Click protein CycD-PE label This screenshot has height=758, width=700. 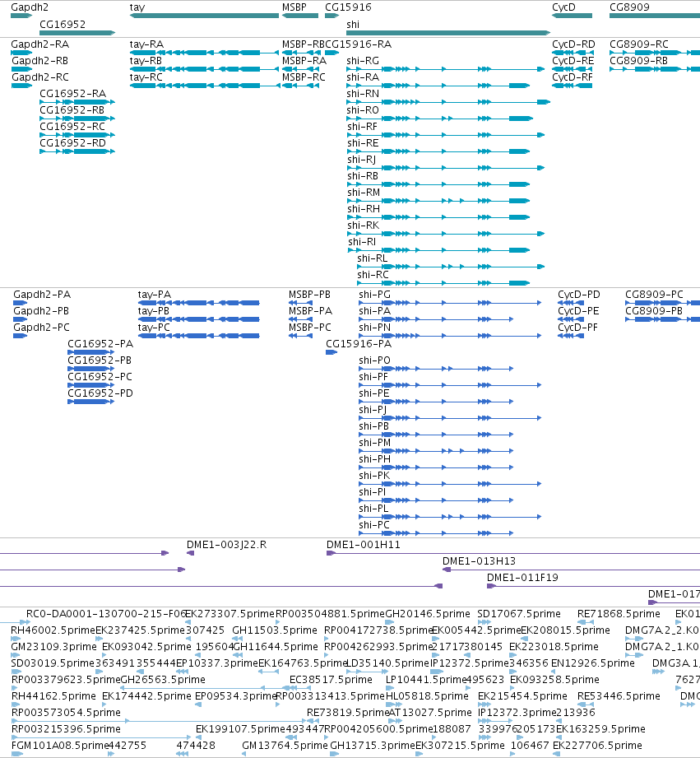(578, 310)
